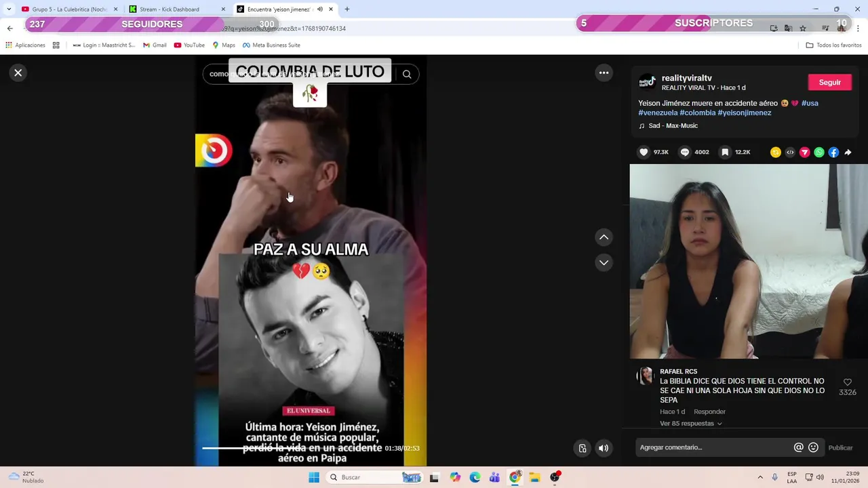
Task: Open the tab search dropdown
Action: (x=8, y=9)
